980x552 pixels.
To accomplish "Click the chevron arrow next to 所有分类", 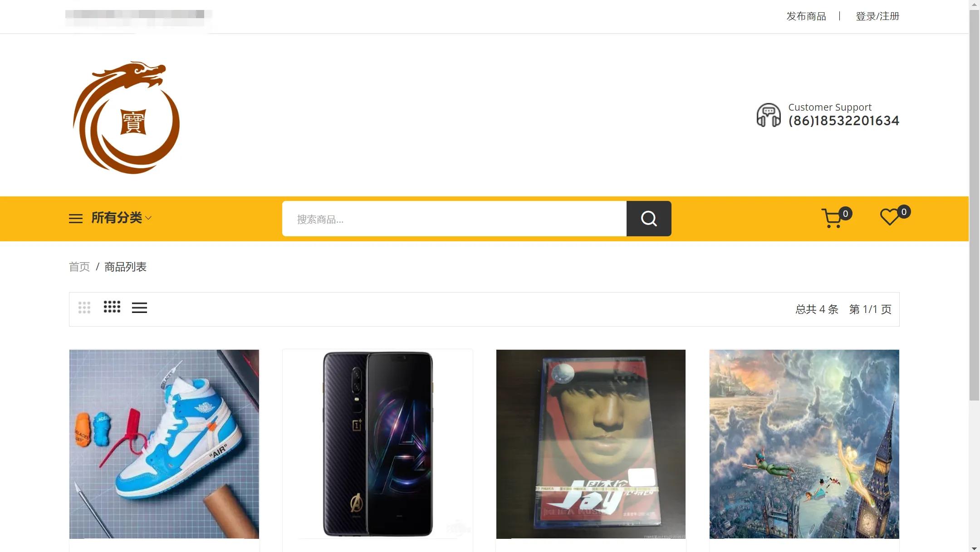I will 148,218.
